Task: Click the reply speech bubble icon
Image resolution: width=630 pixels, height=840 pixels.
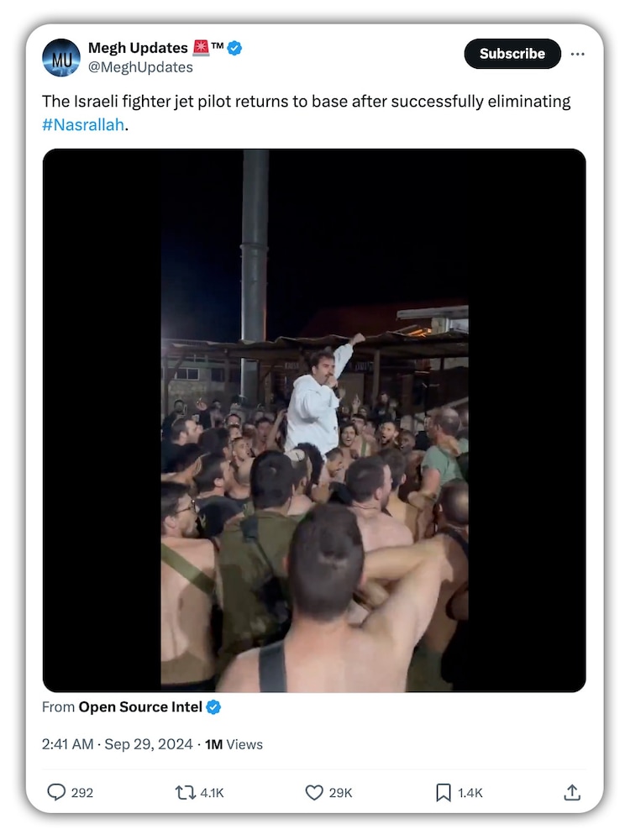Action: [56, 792]
